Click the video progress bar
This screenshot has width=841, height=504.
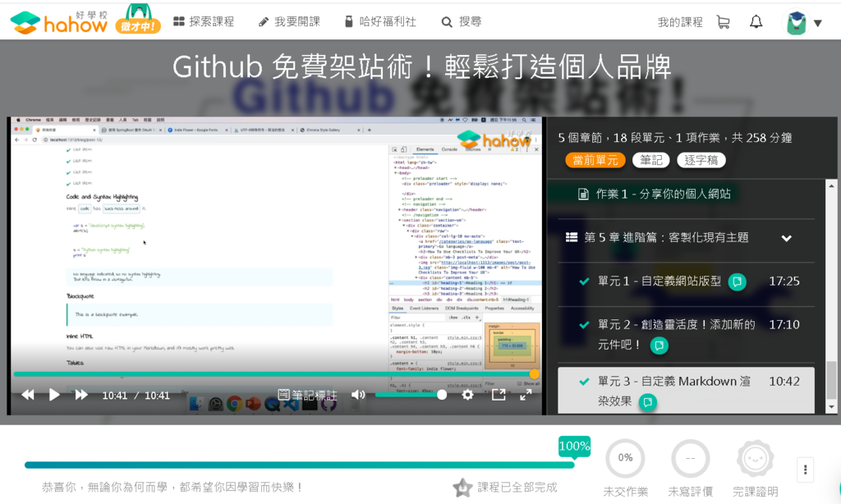click(275, 373)
